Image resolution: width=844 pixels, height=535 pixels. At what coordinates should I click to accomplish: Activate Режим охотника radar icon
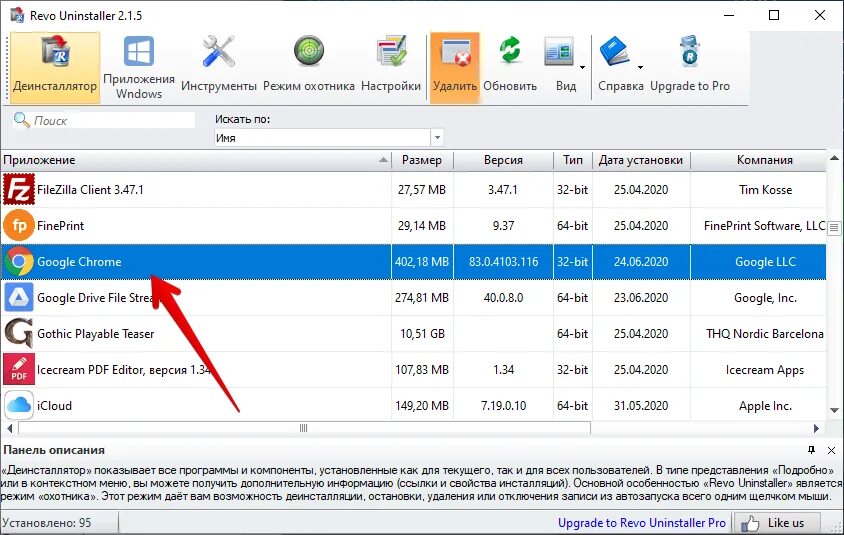pyautogui.click(x=308, y=51)
